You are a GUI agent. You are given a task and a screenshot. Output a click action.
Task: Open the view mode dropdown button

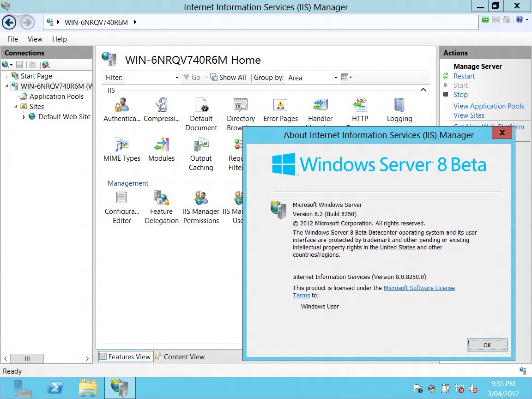[x=346, y=78]
